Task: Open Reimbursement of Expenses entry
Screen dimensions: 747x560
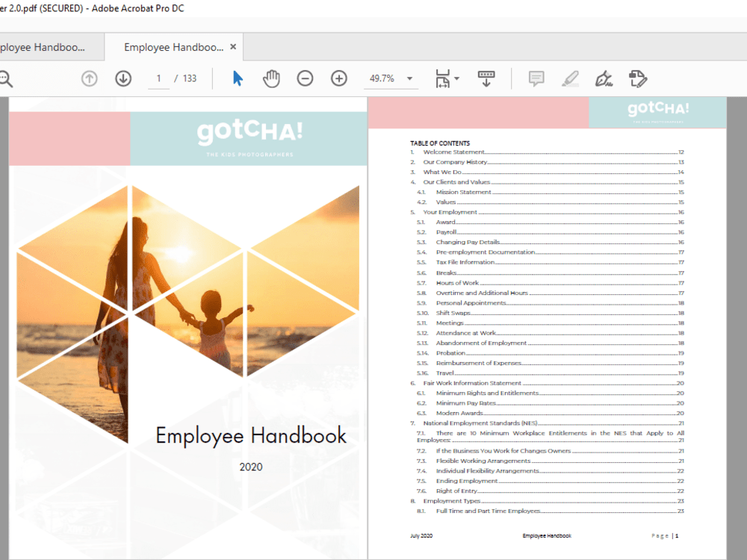Action: [551, 363]
